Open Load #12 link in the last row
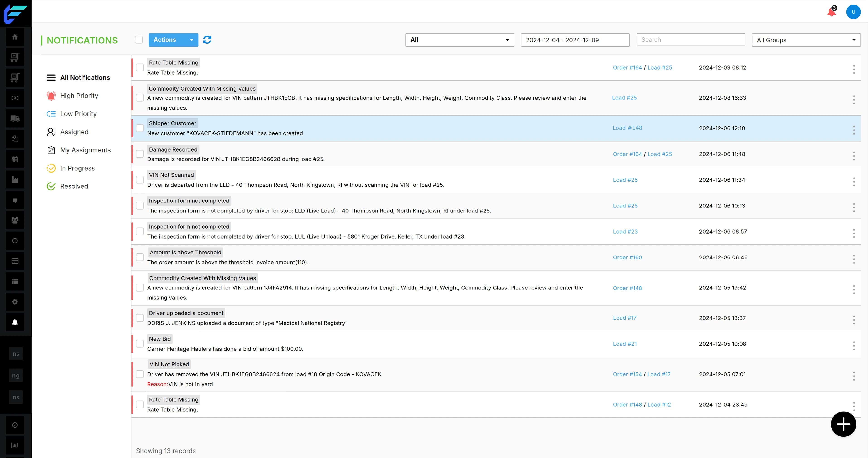Viewport: 868px width, 458px height. [x=659, y=404]
